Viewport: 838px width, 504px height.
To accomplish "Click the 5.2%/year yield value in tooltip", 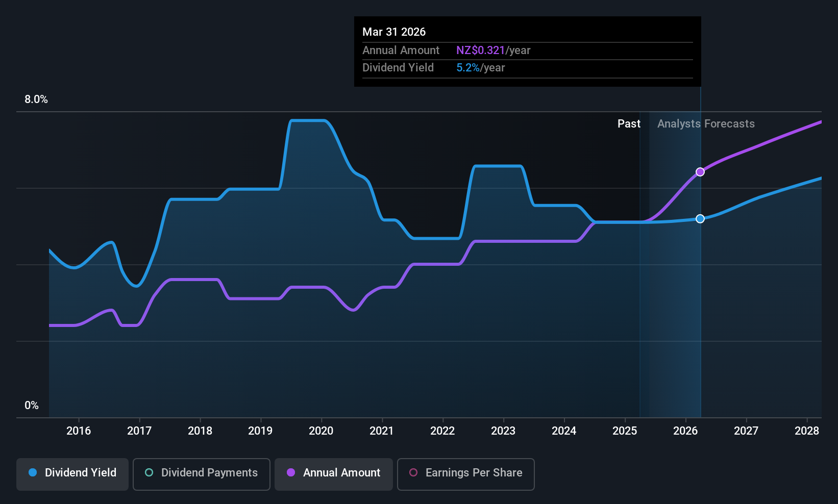I will click(480, 68).
